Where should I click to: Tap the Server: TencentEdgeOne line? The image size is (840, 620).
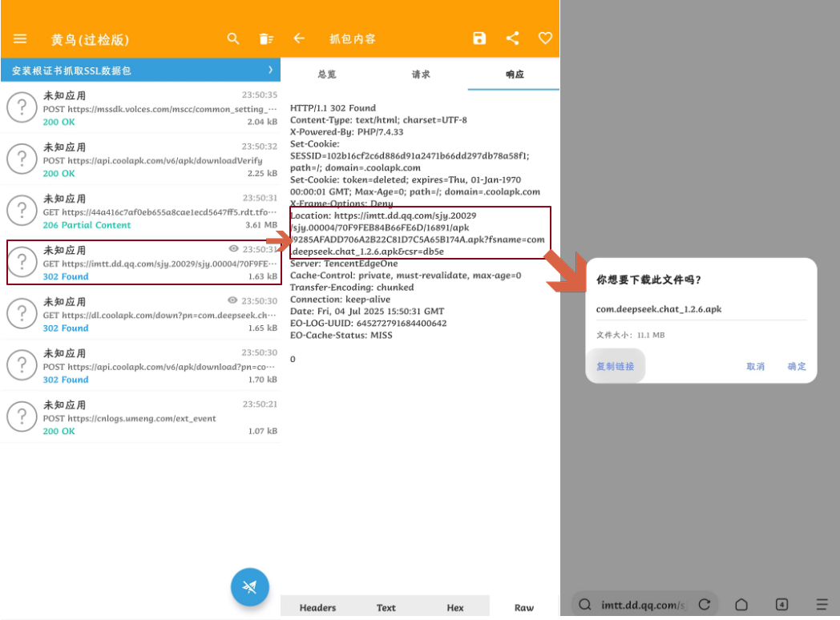coord(343,264)
